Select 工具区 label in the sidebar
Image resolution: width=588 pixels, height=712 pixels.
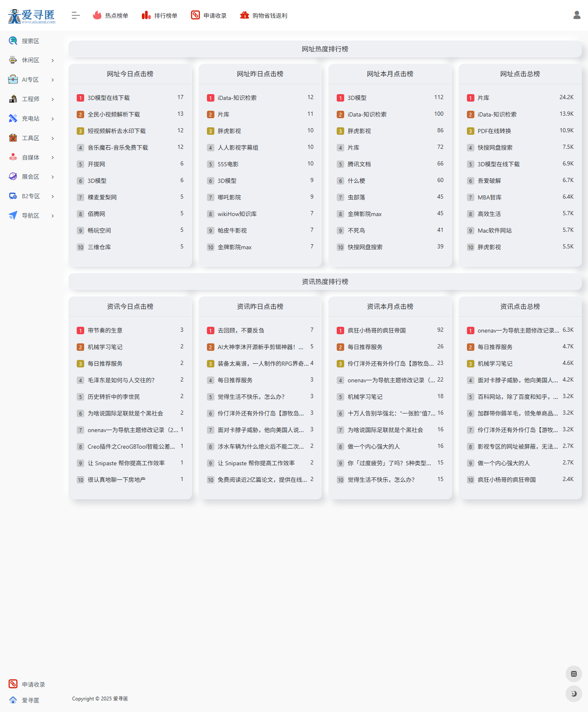(31, 138)
